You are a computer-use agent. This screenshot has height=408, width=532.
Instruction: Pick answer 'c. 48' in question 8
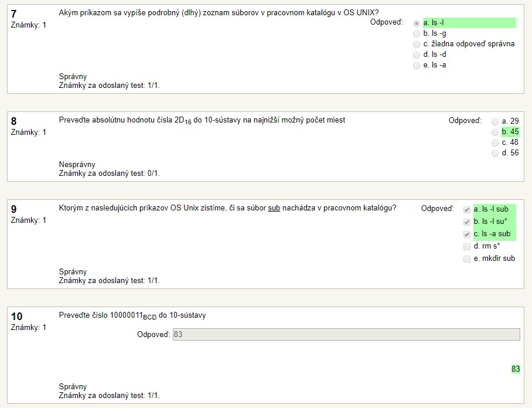coord(495,142)
